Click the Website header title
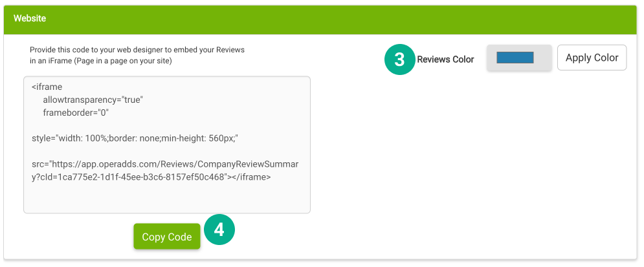 coord(30,19)
